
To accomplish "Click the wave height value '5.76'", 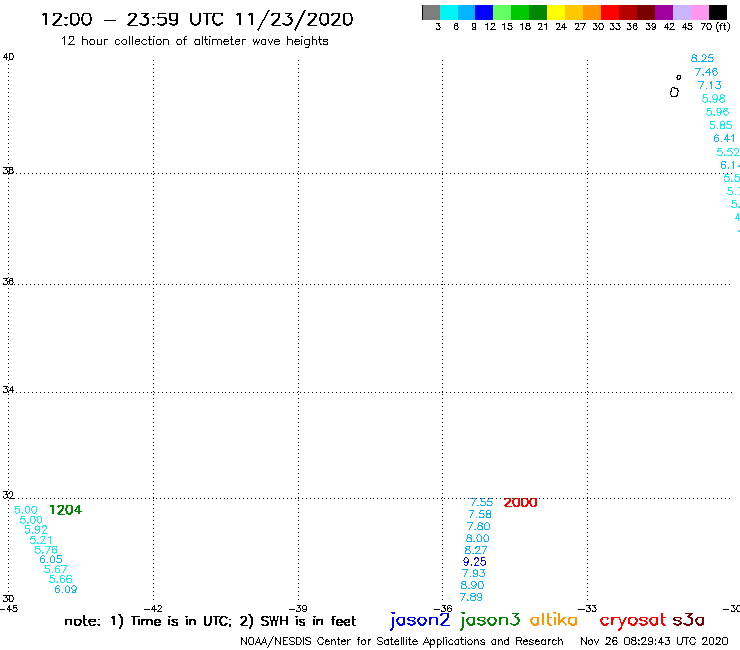I will (46, 550).
